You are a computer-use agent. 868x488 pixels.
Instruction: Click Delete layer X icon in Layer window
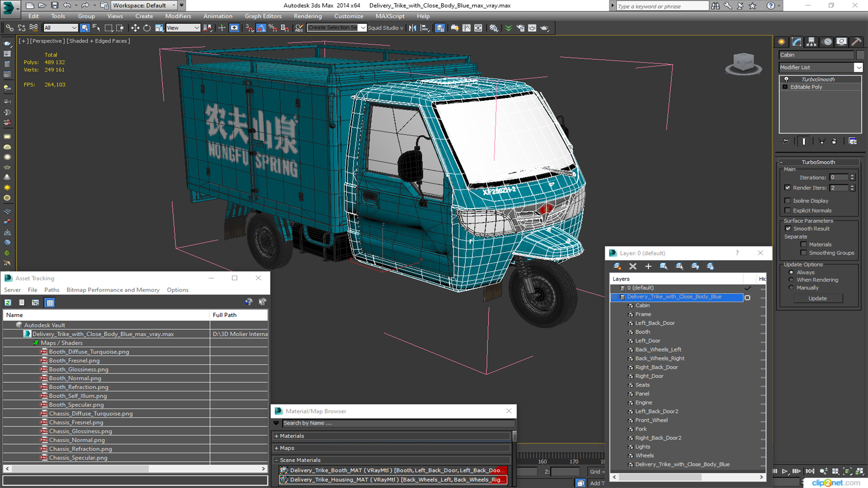click(633, 266)
